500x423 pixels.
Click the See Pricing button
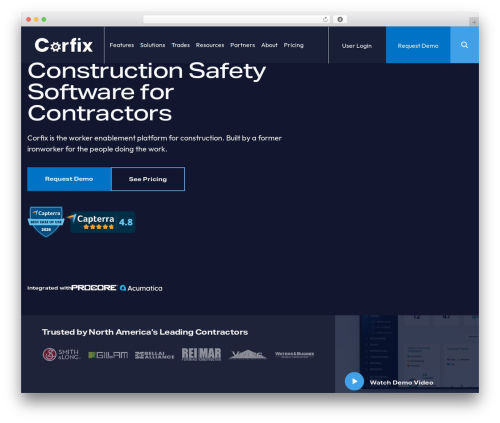(148, 179)
